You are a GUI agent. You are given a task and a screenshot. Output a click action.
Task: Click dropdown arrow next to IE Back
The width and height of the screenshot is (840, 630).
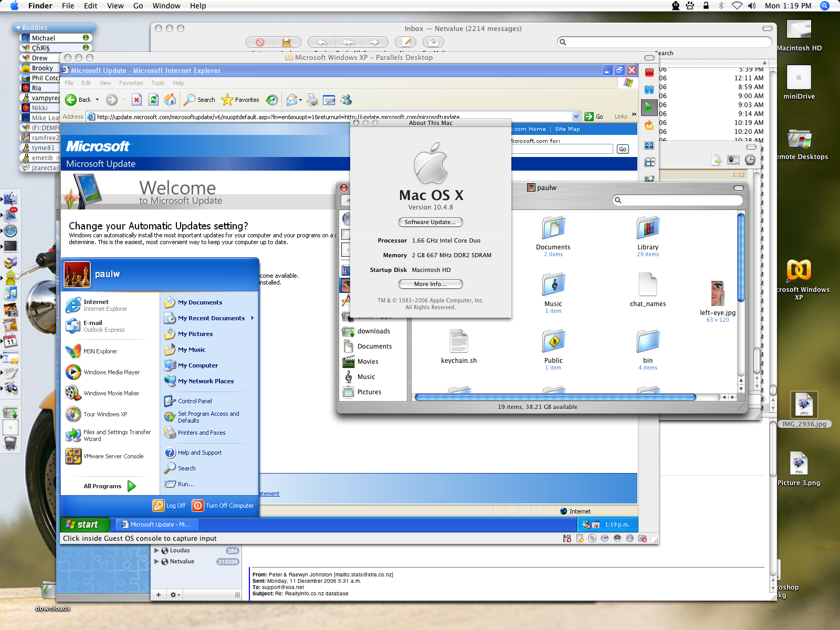coord(97,100)
